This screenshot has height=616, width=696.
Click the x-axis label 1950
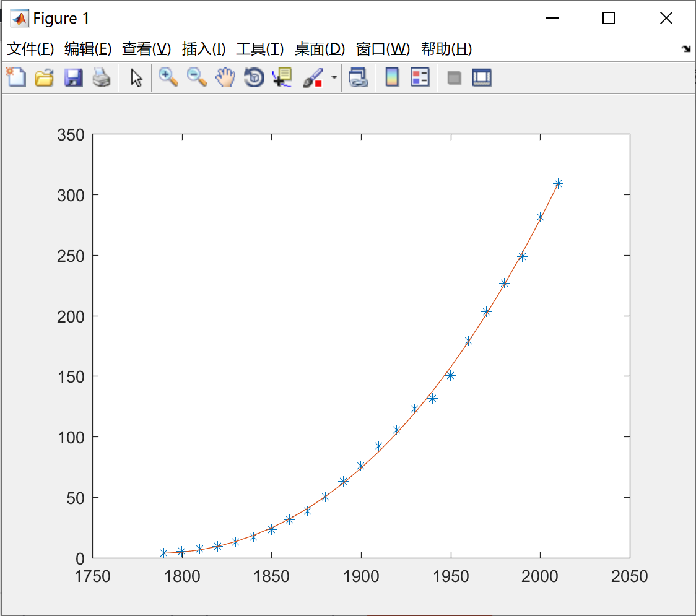pyautogui.click(x=451, y=576)
